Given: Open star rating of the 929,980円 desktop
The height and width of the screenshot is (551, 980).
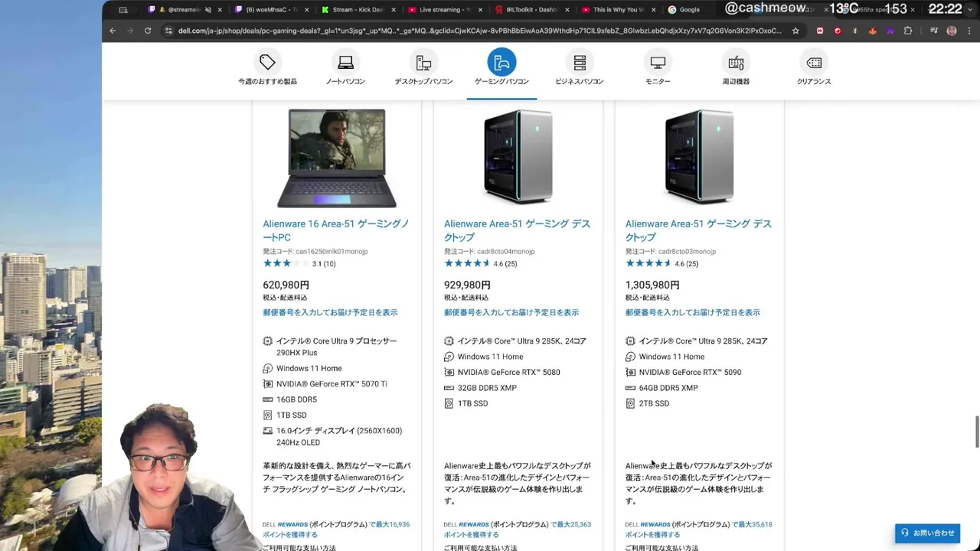Looking at the screenshot, I should (481, 263).
